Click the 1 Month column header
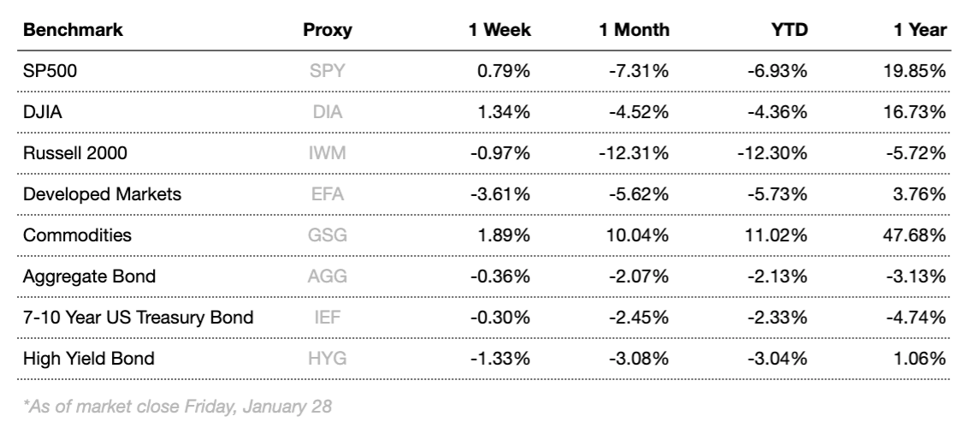The height and width of the screenshot is (428, 980). click(633, 30)
